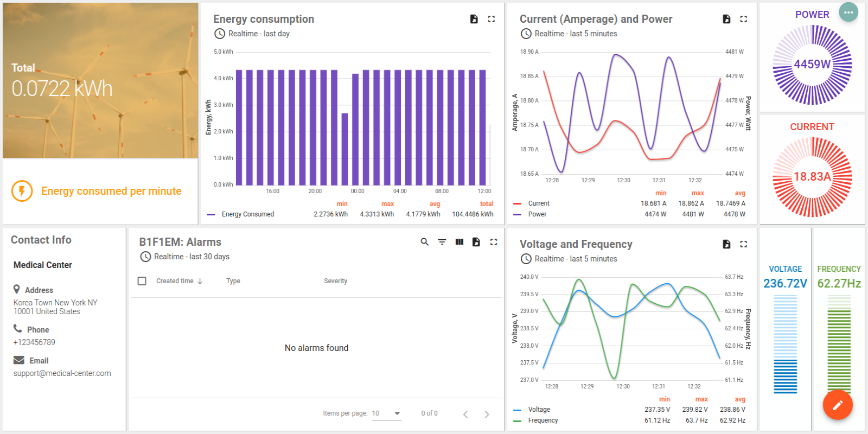The height and width of the screenshot is (434, 868).
Task: Sort alarms by Severity column
Action: pos(335,281)
